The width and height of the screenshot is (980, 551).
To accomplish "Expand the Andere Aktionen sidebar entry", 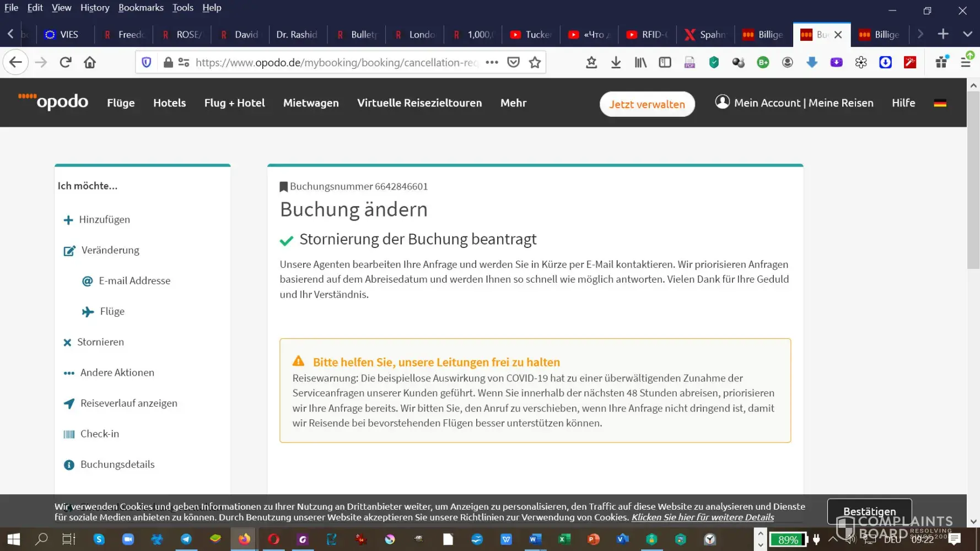I will pyautogui.click(x=117, y=372).
